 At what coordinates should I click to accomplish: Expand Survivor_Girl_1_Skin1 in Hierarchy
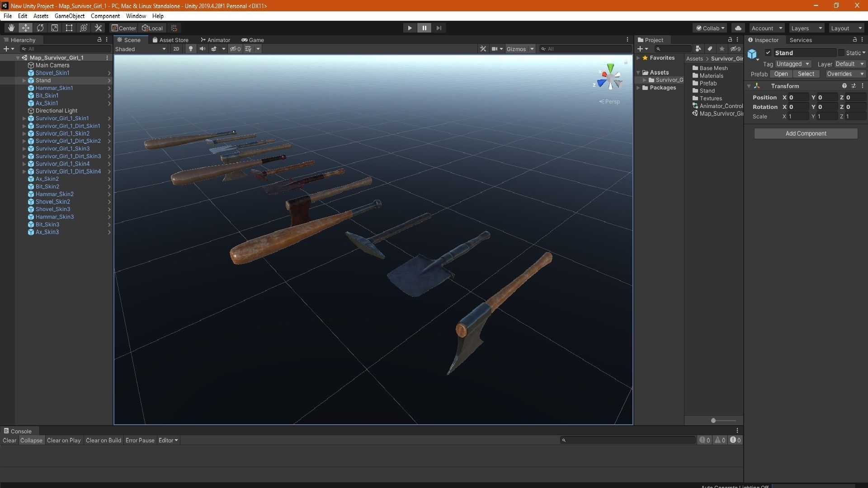coord(24,118)
